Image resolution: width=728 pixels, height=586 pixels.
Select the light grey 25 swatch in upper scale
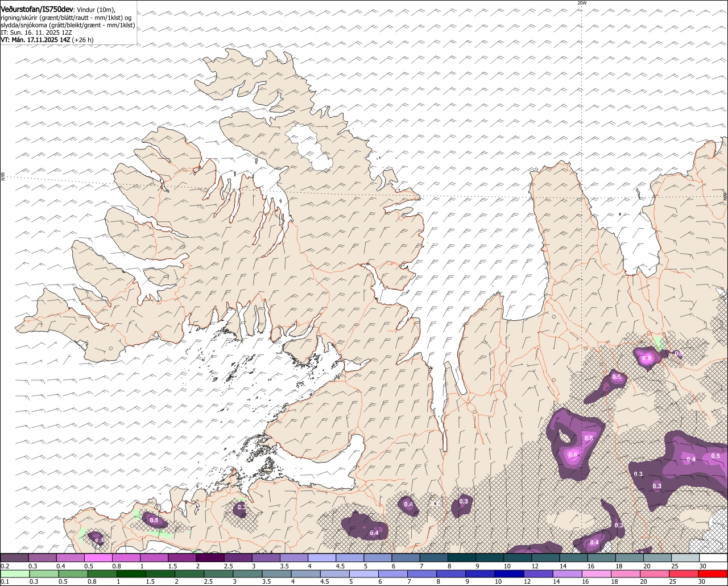coord(686,558)
